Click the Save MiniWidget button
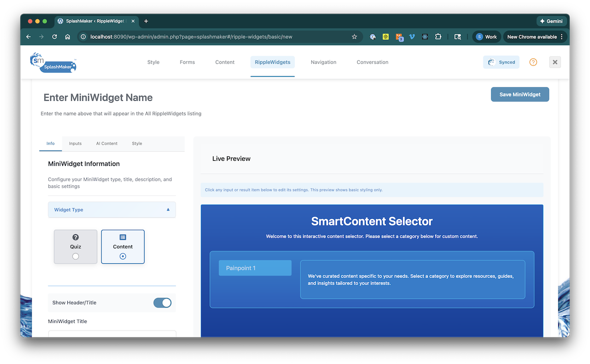 [x=520, y=94]
